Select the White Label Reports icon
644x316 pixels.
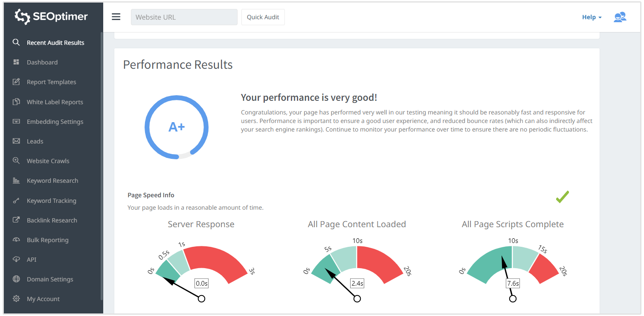pos(16,102)
